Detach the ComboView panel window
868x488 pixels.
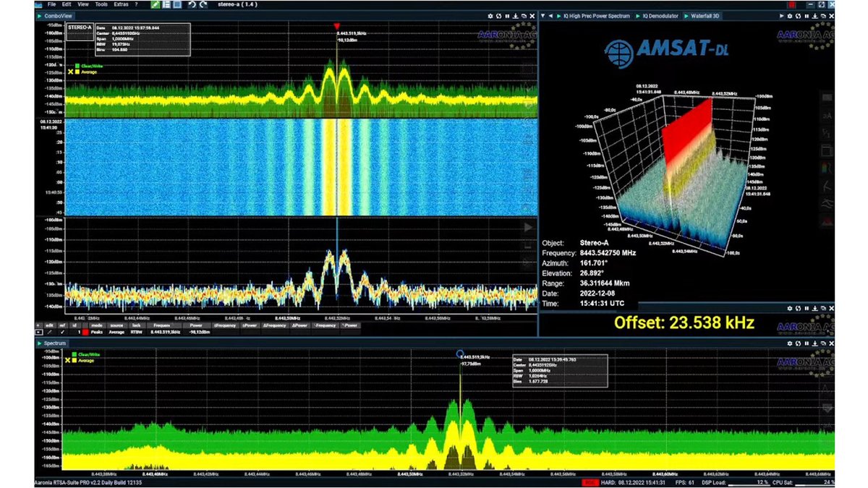(524, 16)
